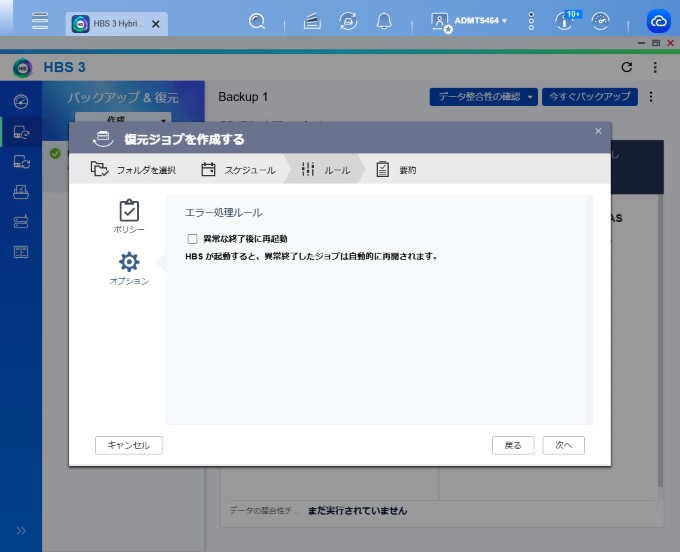Open the ポリシー rules section

[x=129, y=216]
